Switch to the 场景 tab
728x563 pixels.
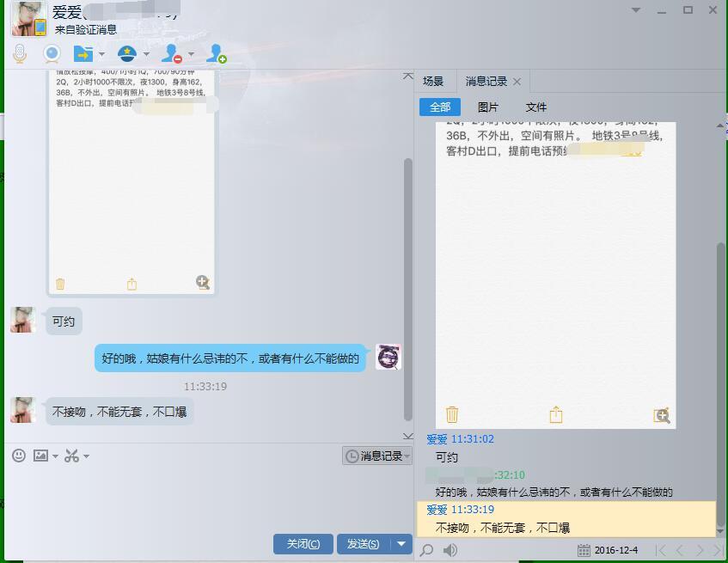click(433, 82)
